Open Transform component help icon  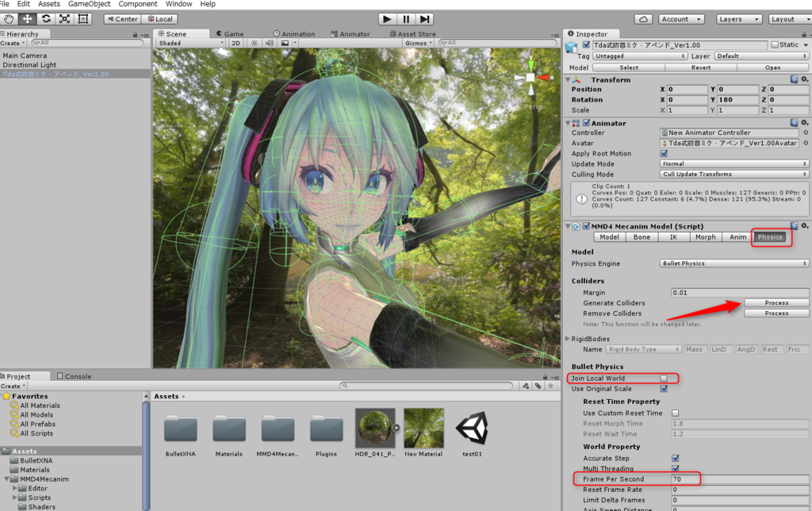click(x=795, y=80)
